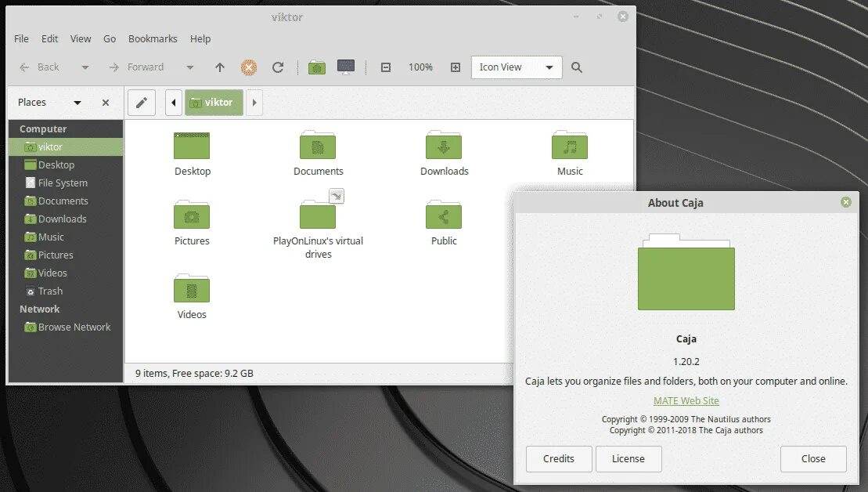868x492 pixels.
Task: Click the "1.20.2" version text
Action: [686, 362]
